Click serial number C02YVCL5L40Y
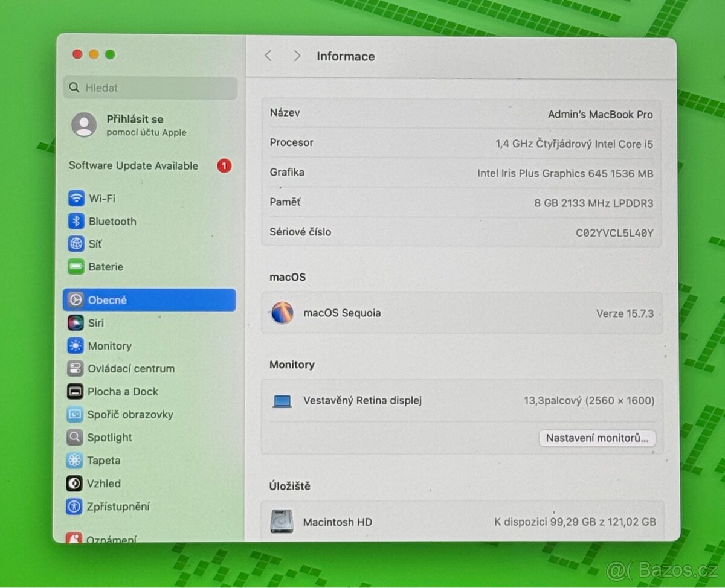The image size is (725, 588). click(614, 233)
